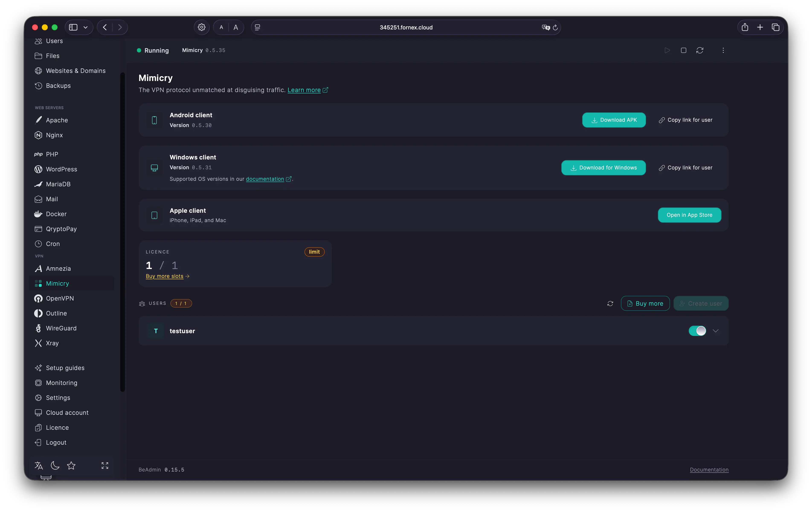The width and height of the screenshot is (812, 512).
Task: Go back to the previous page
Action: 105,27
